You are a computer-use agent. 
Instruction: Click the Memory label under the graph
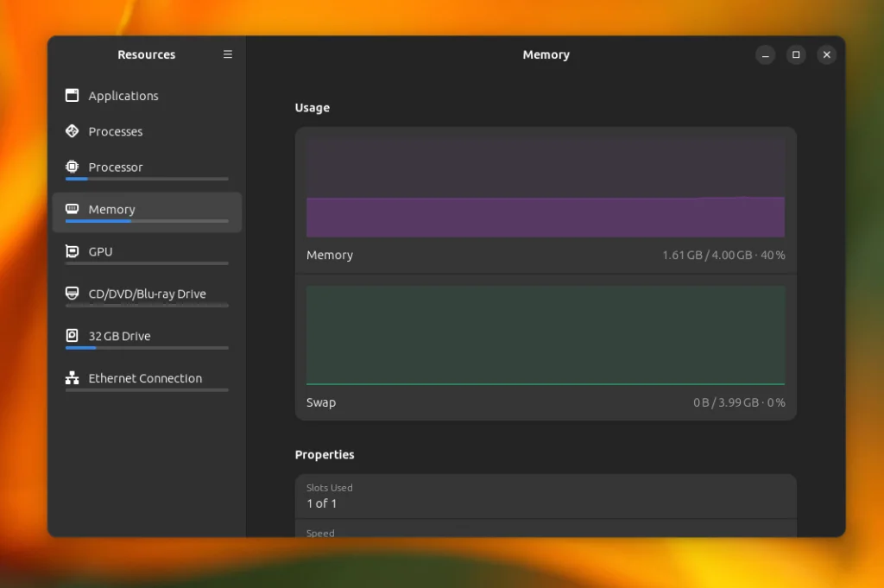click(330, 255)
